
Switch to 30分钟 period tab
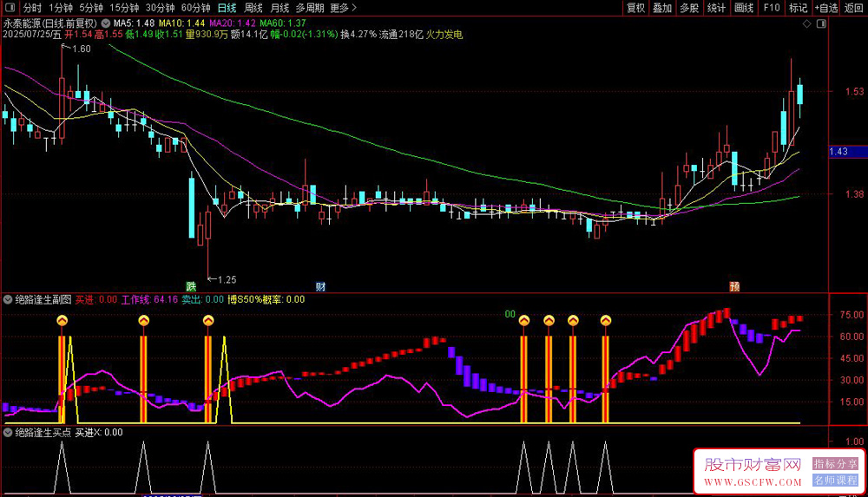point(160,8)
